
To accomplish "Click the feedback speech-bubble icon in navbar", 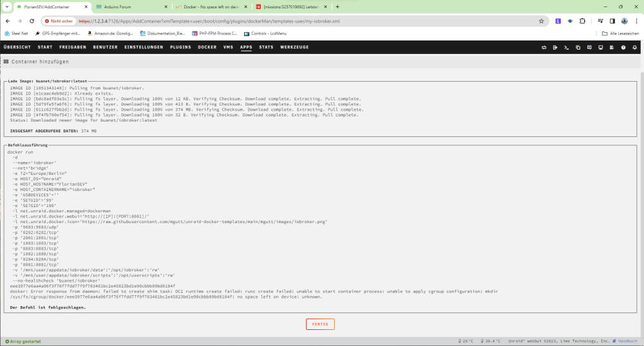I will [x=589, y=48].
